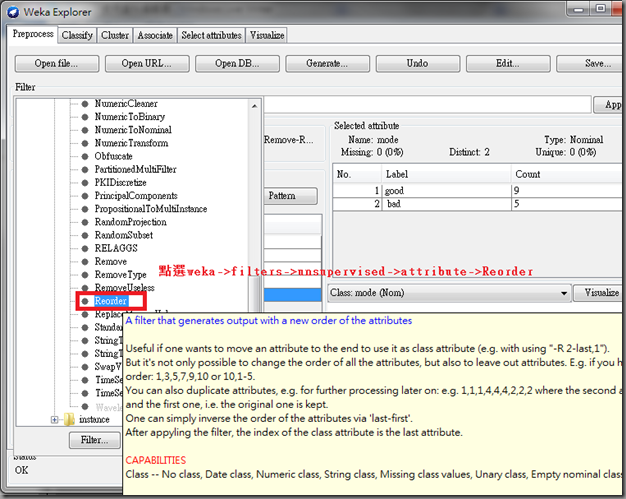Expand the instance folder node
The height and width of the screenshot is (499, 626).
coord(54,420)
